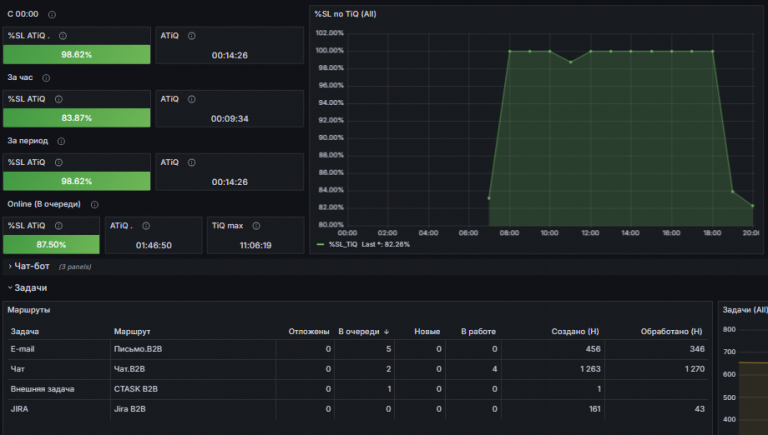
Task: Click info icon of %SL ATiQ in За час
Action: pyautogui.click(x=59, y=99)
